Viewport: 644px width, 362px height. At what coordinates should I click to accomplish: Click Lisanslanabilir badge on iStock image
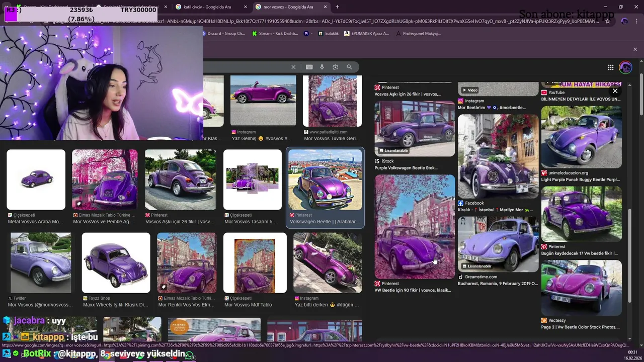pyautogui.click(x=393, y=150)
